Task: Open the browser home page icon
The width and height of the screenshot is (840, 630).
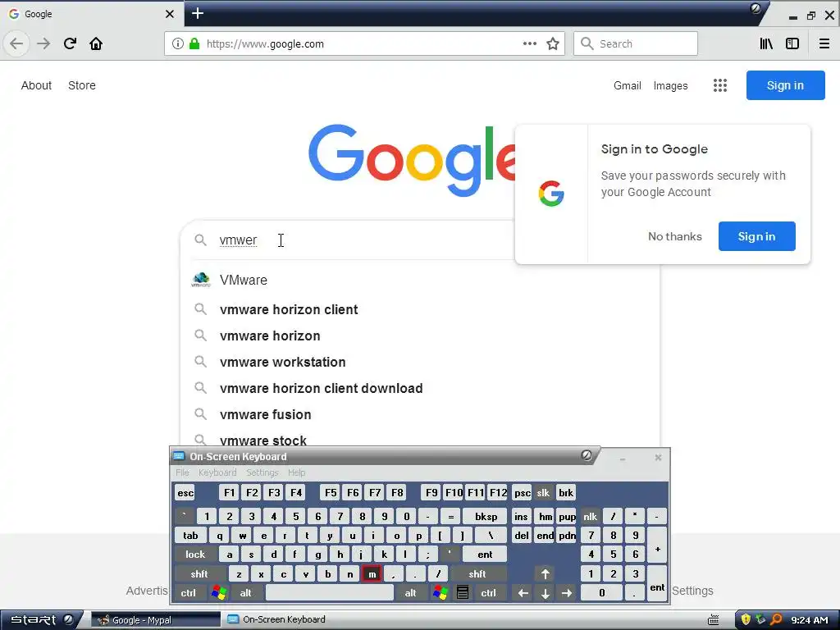Action: coord(96,43)
